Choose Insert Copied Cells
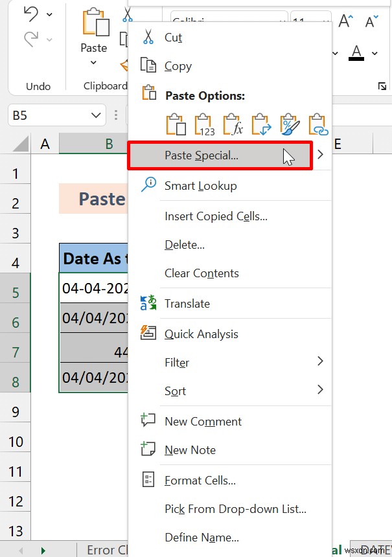The height and width of the screenshot is (557, 392). click(x=230, y=216)
